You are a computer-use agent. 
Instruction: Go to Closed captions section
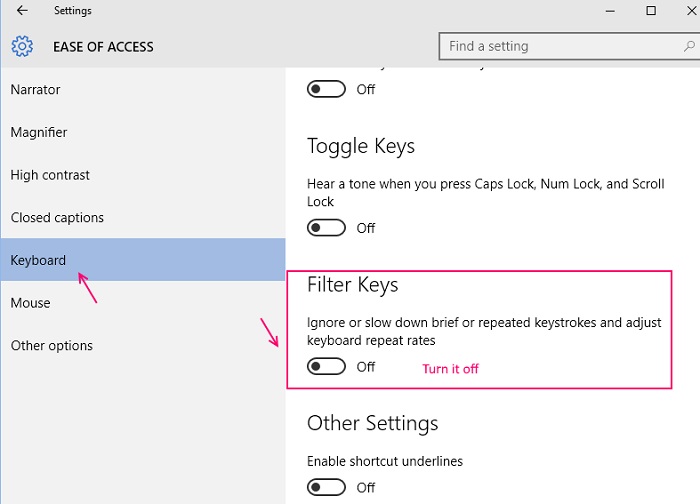(57, 218)
